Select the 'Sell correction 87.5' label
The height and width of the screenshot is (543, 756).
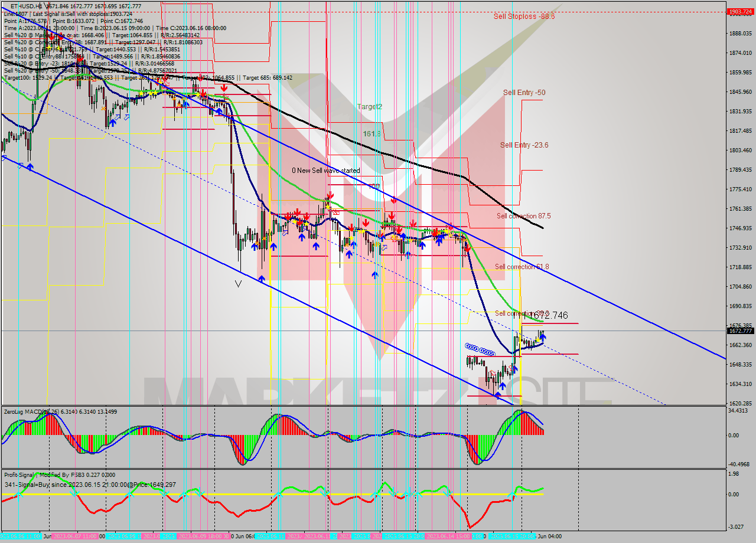523,216
